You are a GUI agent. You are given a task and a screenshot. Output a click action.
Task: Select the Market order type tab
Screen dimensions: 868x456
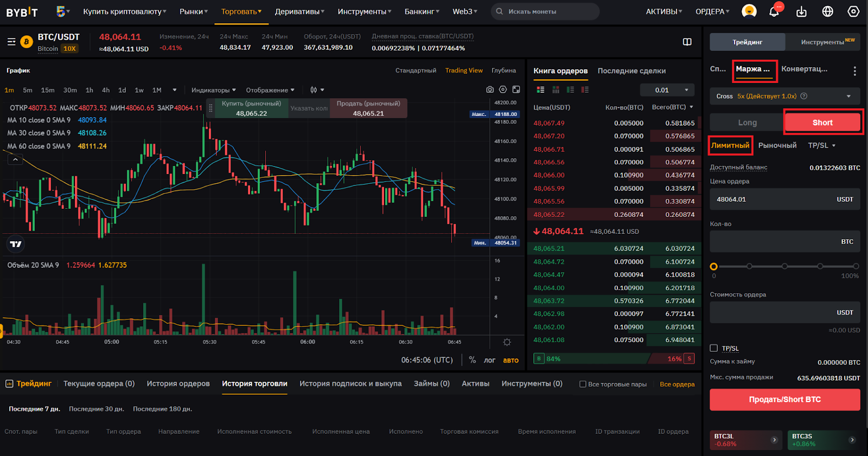[777, 145]
